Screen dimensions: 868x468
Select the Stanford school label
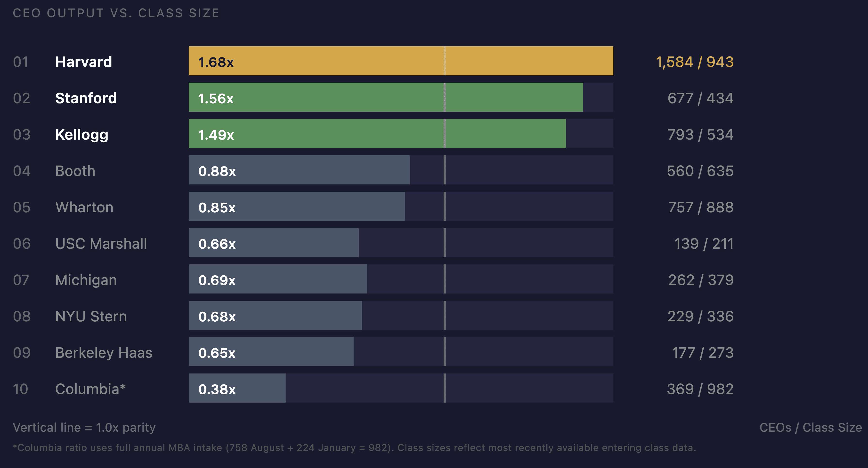click(x=86, y=98)
